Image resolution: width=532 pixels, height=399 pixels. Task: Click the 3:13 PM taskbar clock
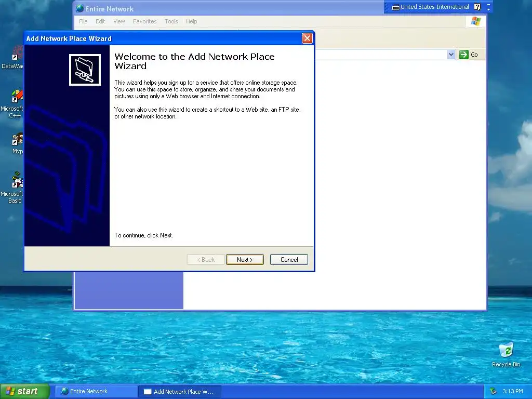click(x=513, y=391)
